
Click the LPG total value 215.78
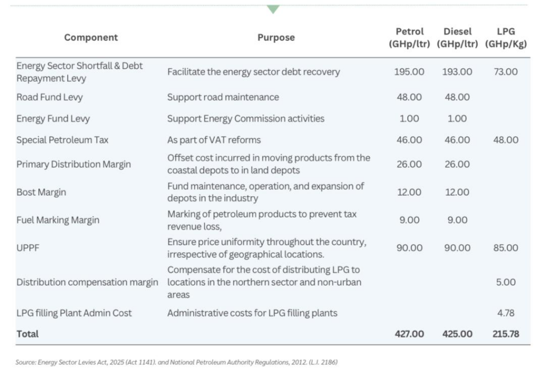[505, 334]
